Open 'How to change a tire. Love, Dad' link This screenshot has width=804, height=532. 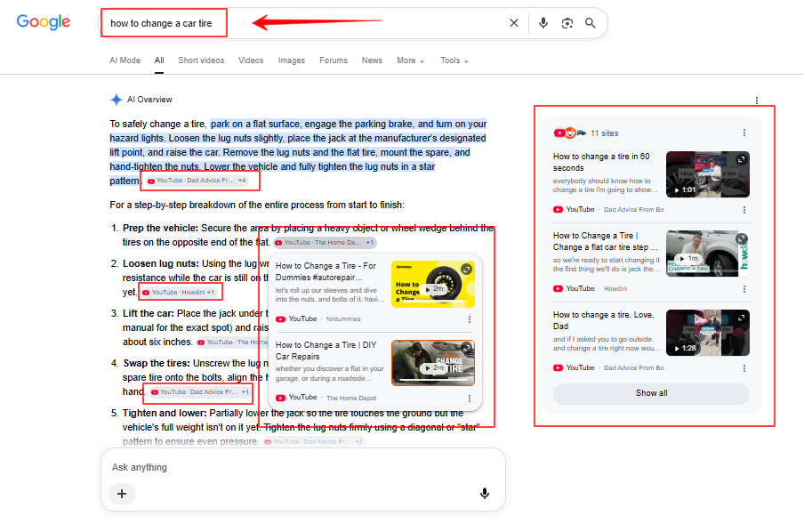click(604, 320)
